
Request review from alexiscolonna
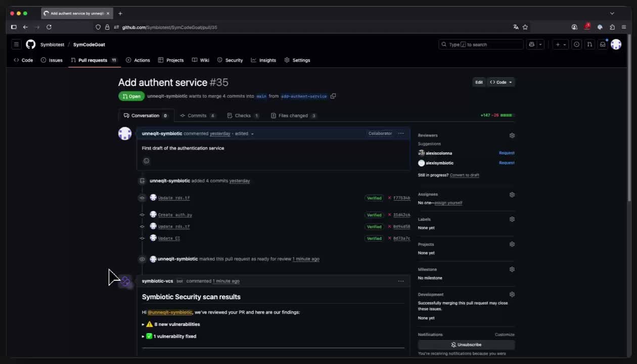tap(507, 153)
